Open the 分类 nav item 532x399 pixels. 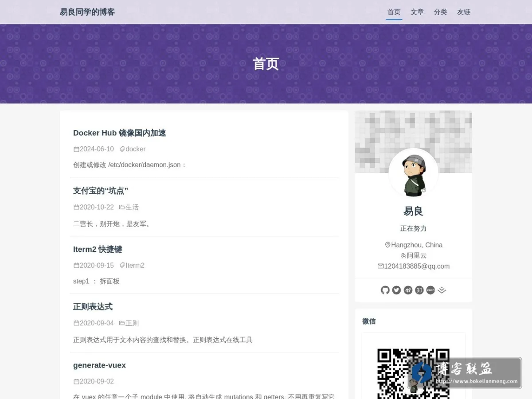pos(440,12)
